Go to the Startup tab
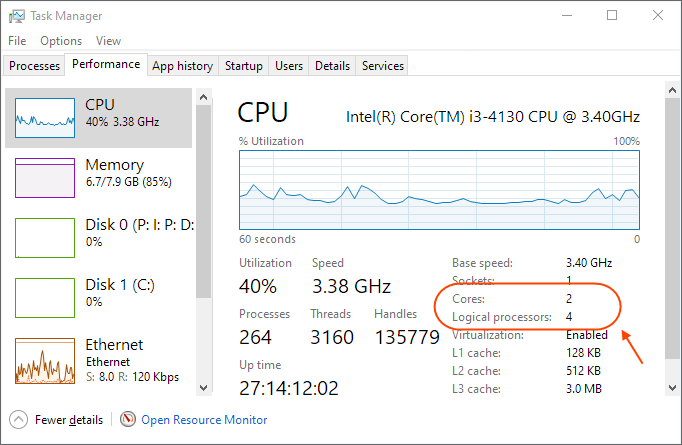Screen dimensions: 682x445 click(243, 66)
